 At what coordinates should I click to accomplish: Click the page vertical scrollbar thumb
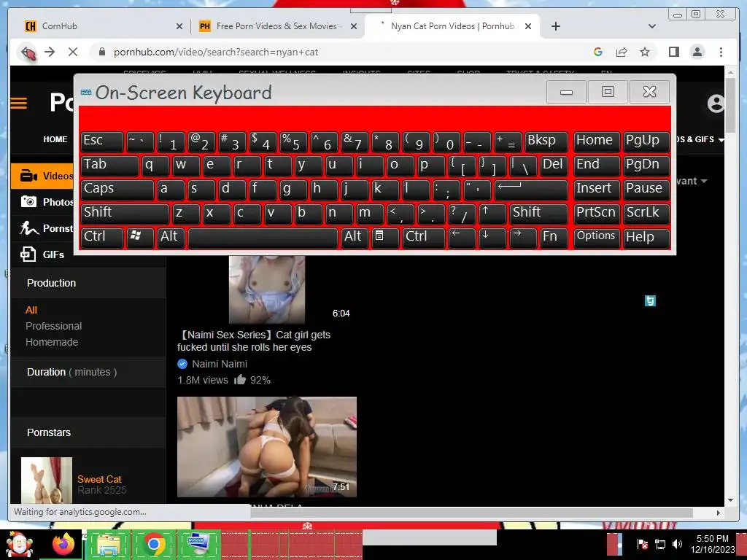coord(731,105)
